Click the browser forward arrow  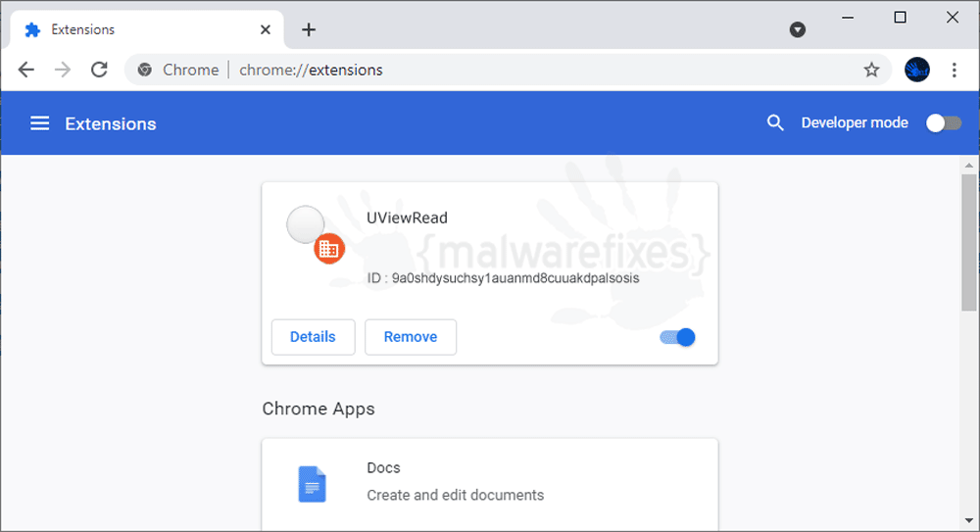(x=63, y=70)
